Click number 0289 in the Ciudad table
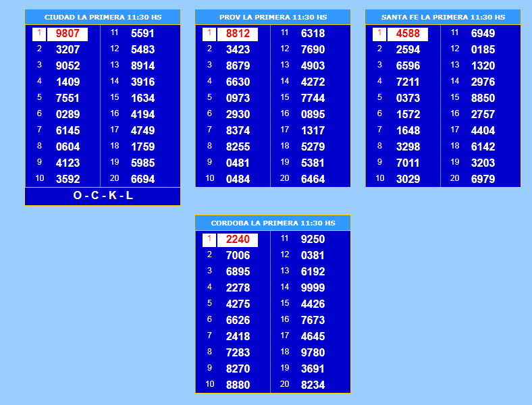Viewport: 532px width, 405px height. tap(68, 114)
